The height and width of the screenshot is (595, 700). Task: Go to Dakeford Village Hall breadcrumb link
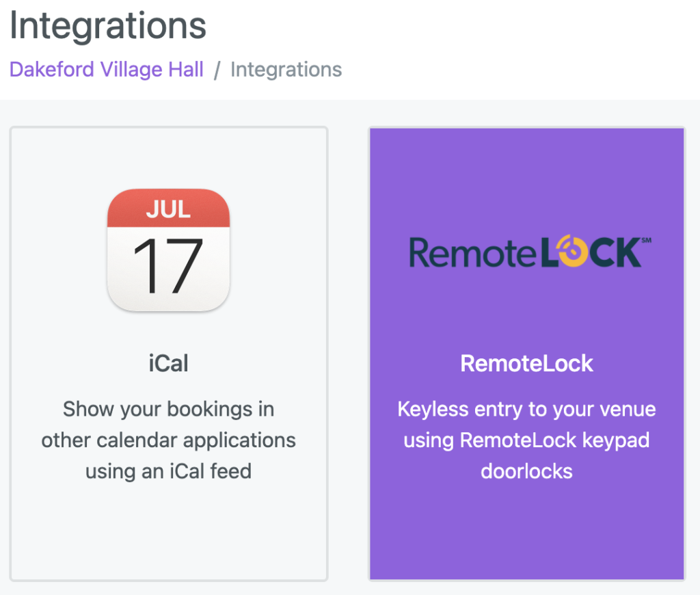(106, 70)
